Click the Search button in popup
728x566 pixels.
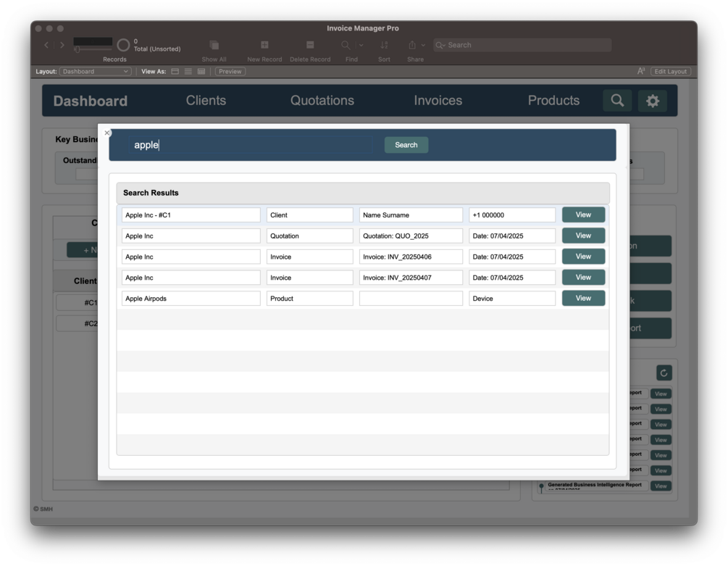coord(406,145)
